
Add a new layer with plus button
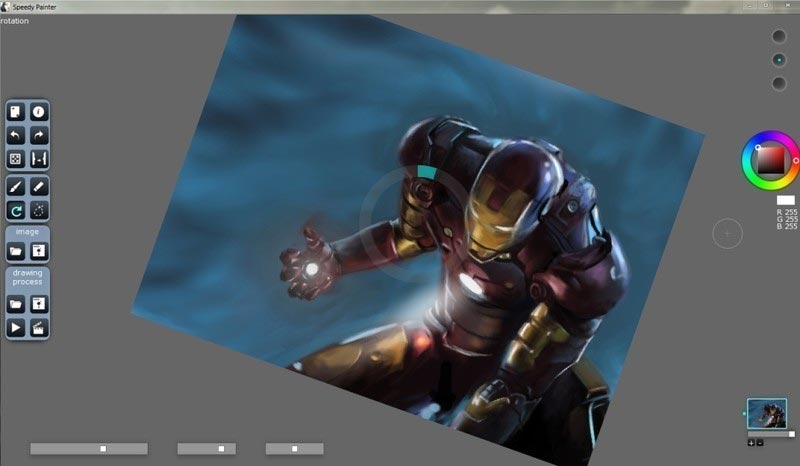(x=751, y=443)
